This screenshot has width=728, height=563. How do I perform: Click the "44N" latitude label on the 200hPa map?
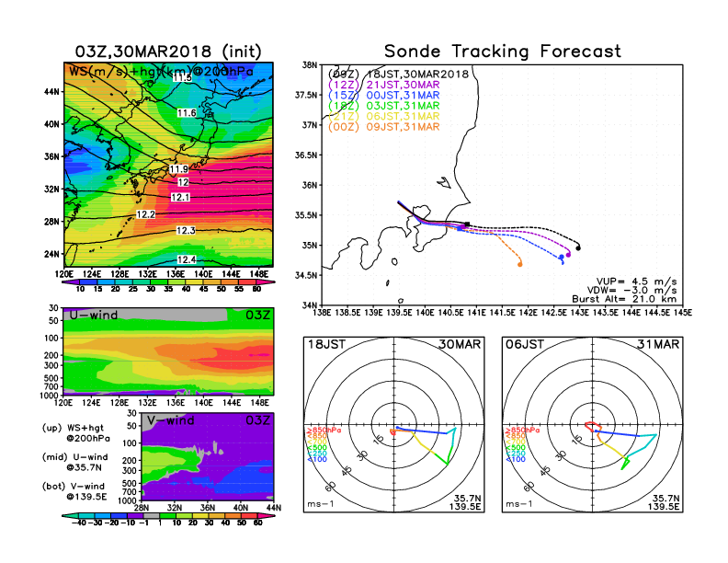52,91
